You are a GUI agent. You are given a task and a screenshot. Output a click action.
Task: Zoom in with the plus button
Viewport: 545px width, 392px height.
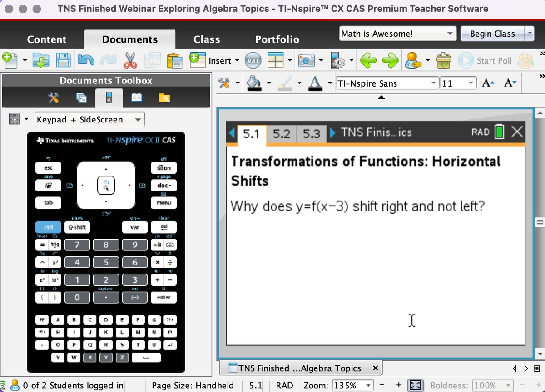pyautogui.click(x=398, y=385)
